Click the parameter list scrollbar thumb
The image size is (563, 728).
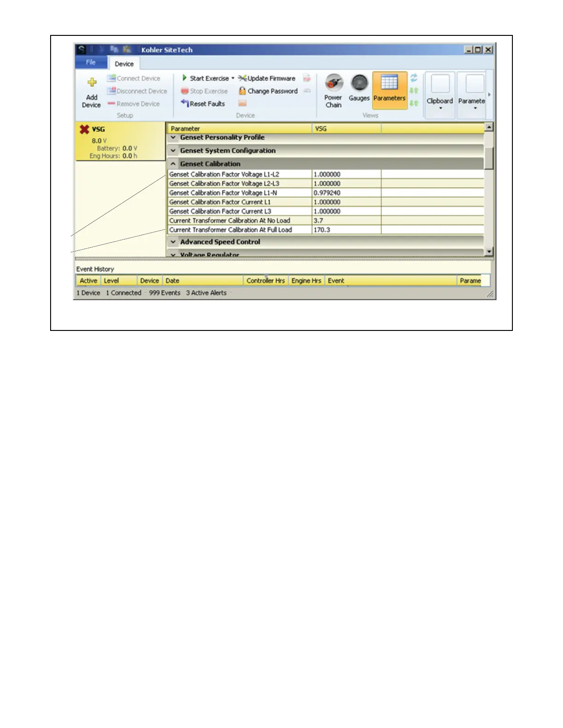click(489, 158)
